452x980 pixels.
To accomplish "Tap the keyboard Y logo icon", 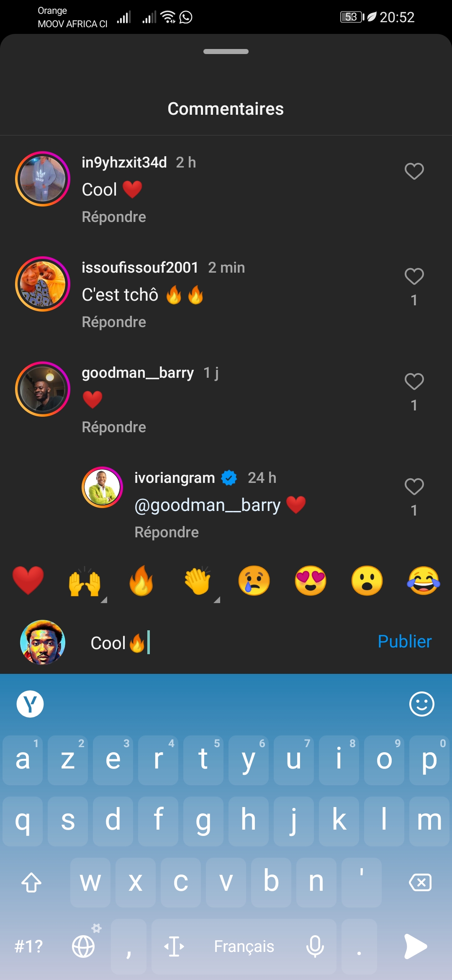I will click(30, 704).
